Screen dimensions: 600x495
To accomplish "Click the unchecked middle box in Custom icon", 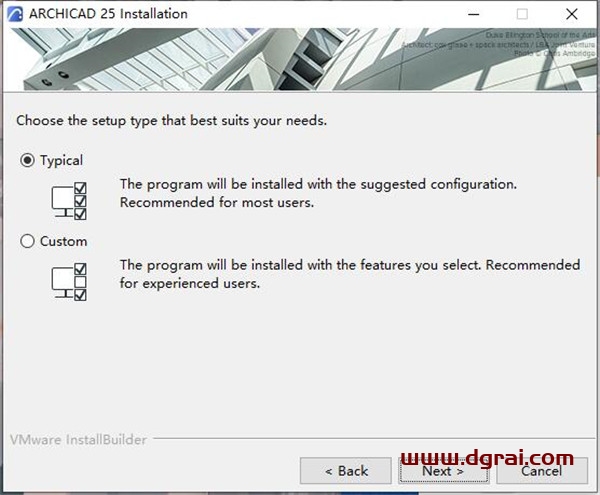I will 80,282.
